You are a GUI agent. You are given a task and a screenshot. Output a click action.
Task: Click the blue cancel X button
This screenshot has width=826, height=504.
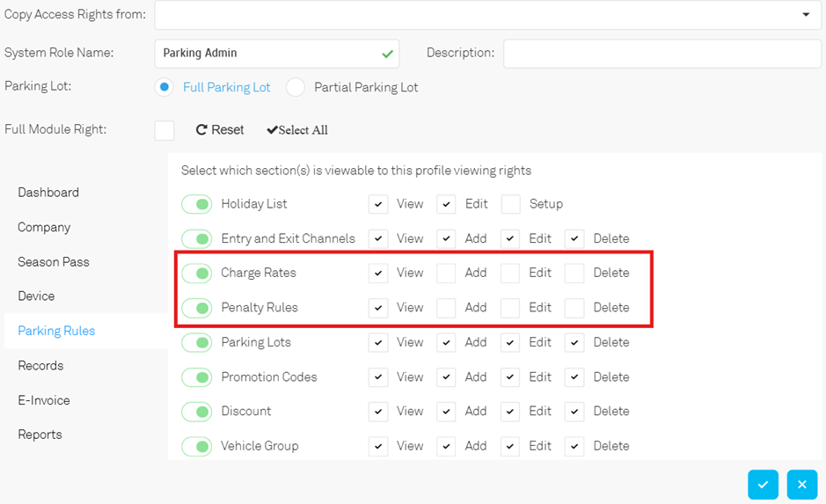point(801,484)
